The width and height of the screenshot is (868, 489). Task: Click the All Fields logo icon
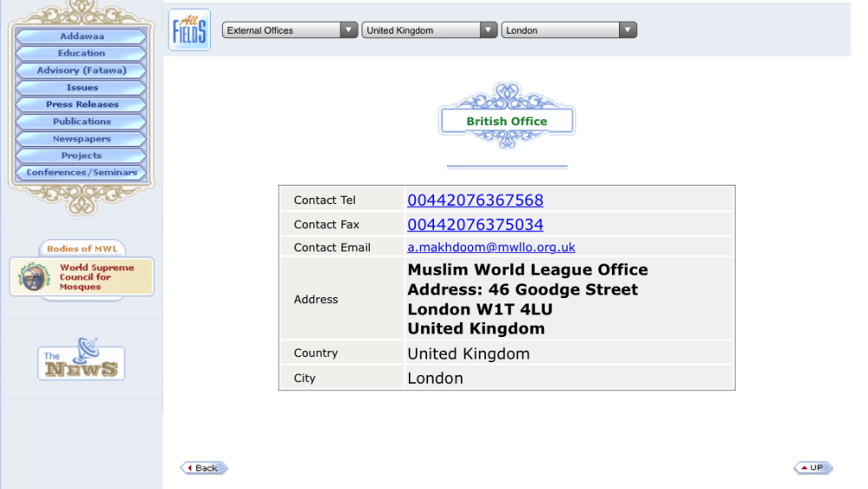pos(189,30)
